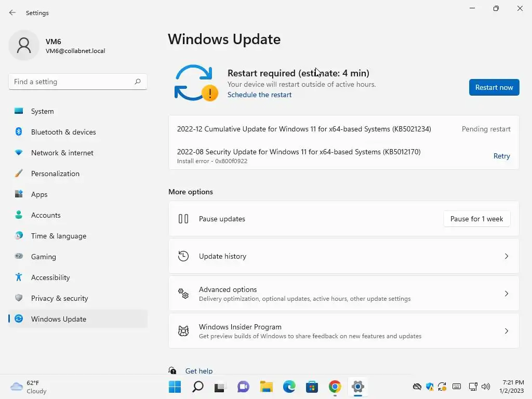The image size is (532, 399).
Task: Click the gears icon for Advanced options
Action: [x=183, y=294]
